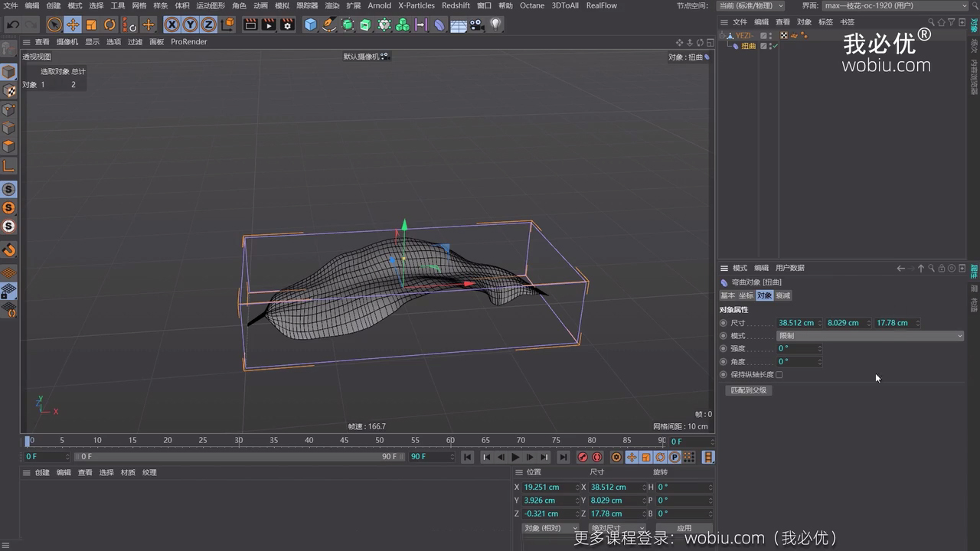Expand the YEZI object tree node
This screenshot has width=980, height=551.
pyautogui.click(x=722, y=35)
